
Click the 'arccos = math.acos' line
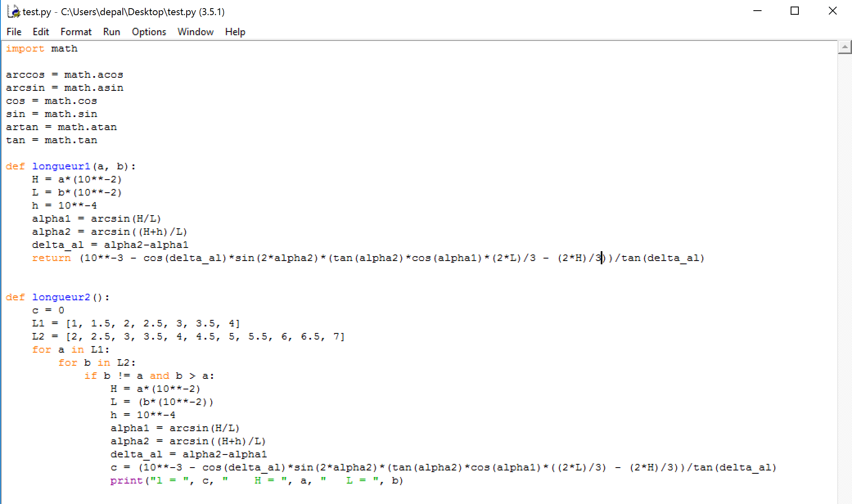(x=65, y=75)
